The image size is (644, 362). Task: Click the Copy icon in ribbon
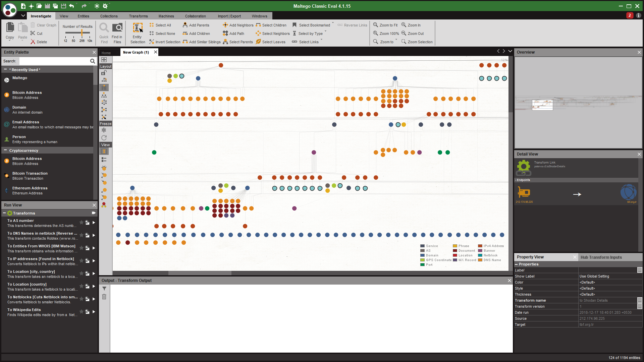tap(10, 28)
